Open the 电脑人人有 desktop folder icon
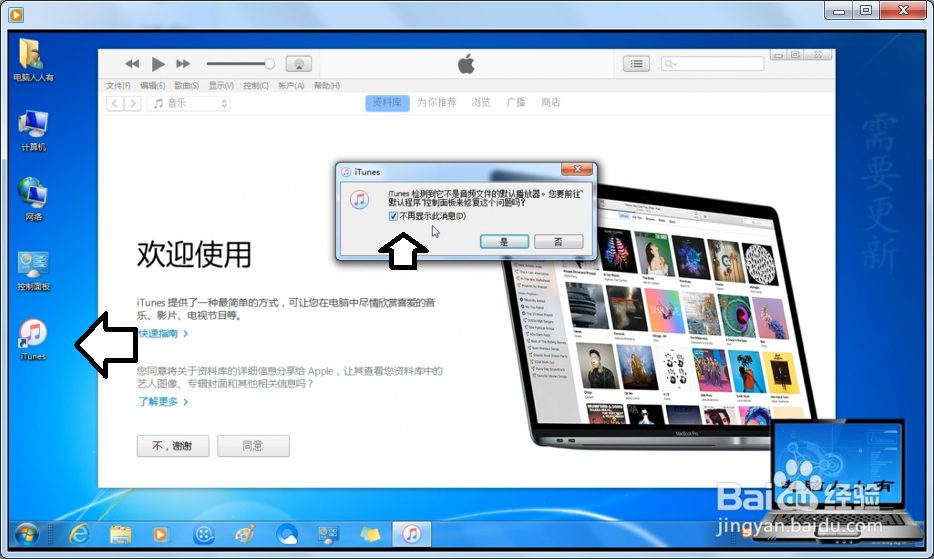934x559 pixels. coord(33,60)
